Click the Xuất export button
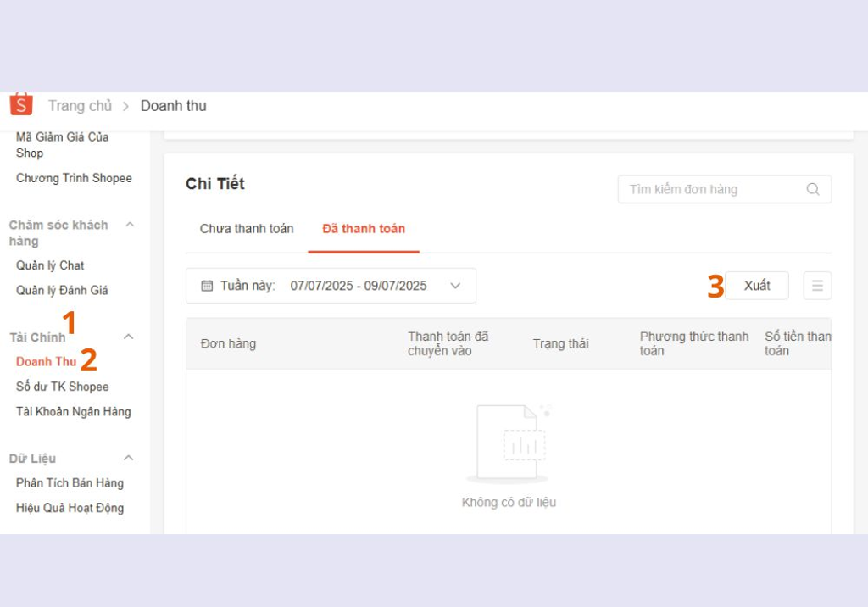 [757, 286]
